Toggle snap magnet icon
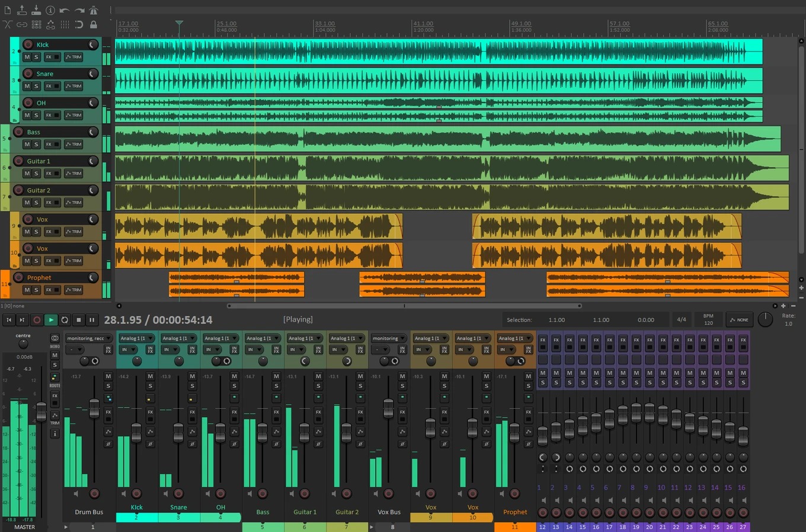 [79, 24]
